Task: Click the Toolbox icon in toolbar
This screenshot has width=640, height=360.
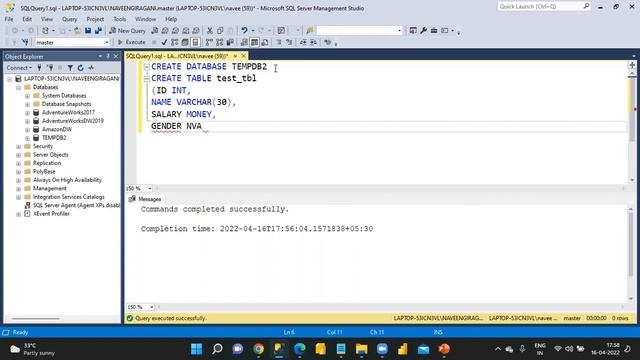Action: click(434, 31)
